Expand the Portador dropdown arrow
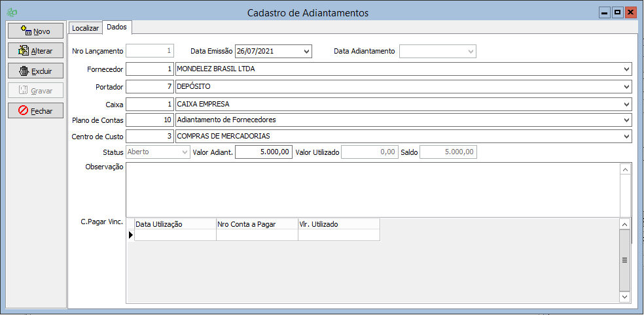Viewport: 644px width, 315px height. point(626,86)
